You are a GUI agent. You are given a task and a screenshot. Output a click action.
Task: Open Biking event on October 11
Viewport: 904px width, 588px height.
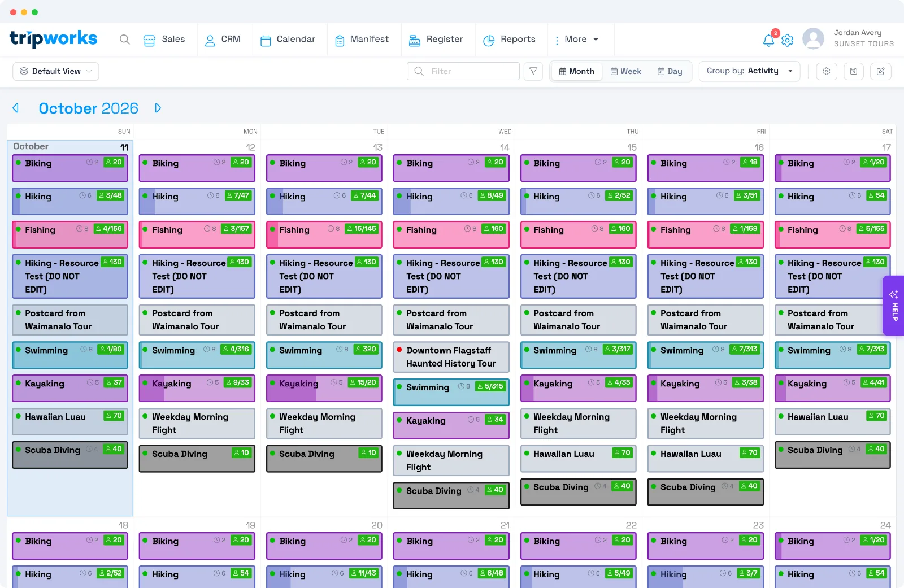pos(70,168)
